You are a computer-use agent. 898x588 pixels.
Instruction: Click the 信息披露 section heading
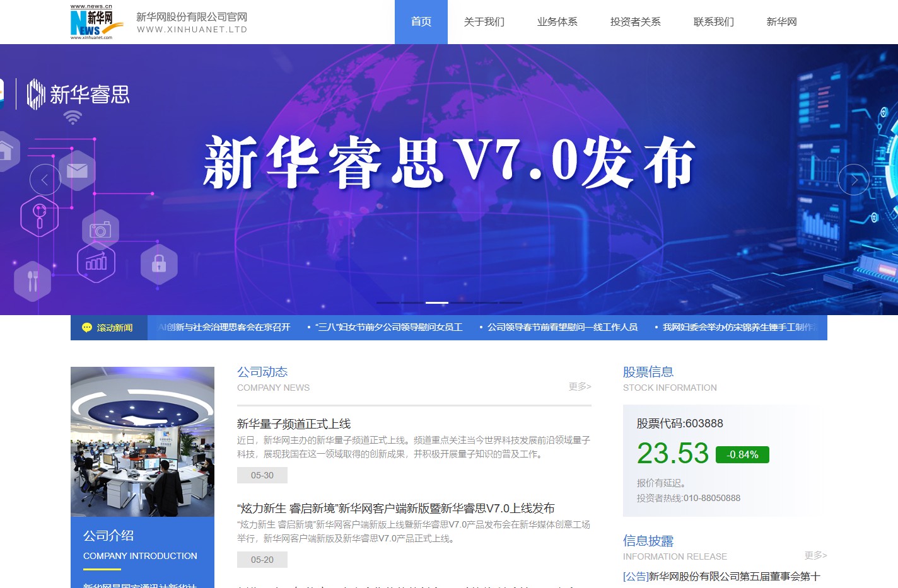tap(648, 541)
